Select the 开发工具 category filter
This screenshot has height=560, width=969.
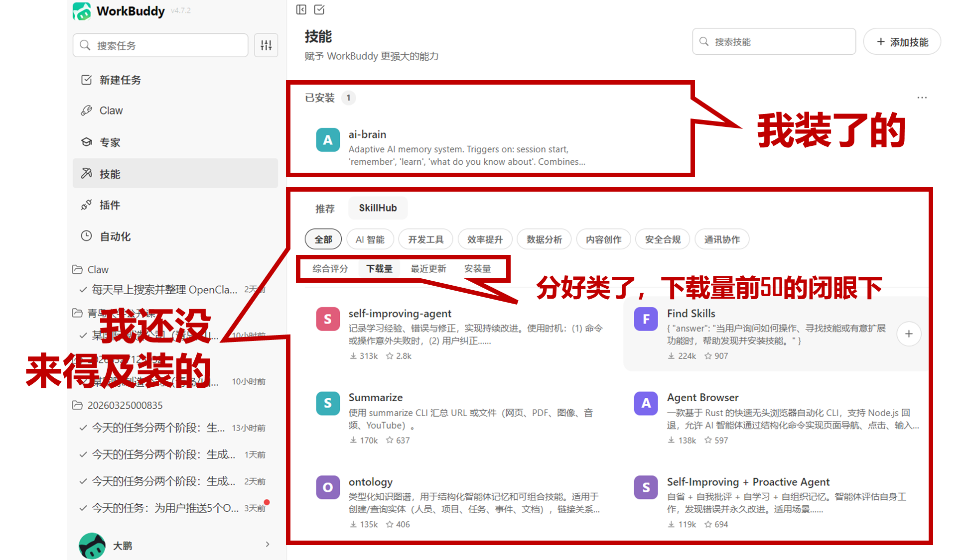[x=425, y=239]
